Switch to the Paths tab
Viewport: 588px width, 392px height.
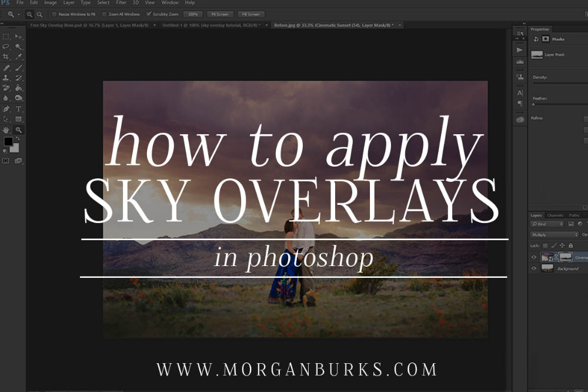(574, 215)
